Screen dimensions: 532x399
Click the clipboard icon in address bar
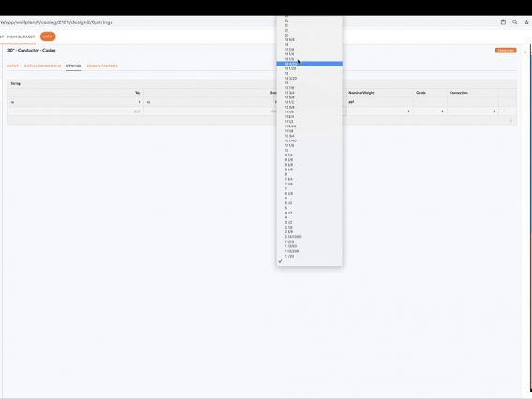coord(503,22)
